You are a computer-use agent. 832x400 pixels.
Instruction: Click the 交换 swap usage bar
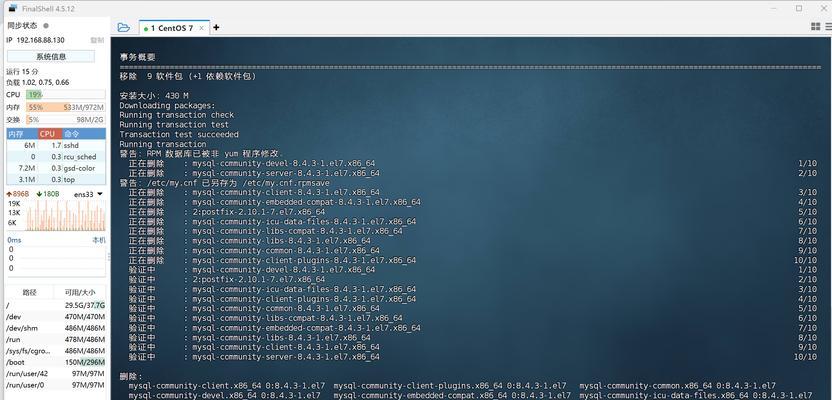pos(65,119)
